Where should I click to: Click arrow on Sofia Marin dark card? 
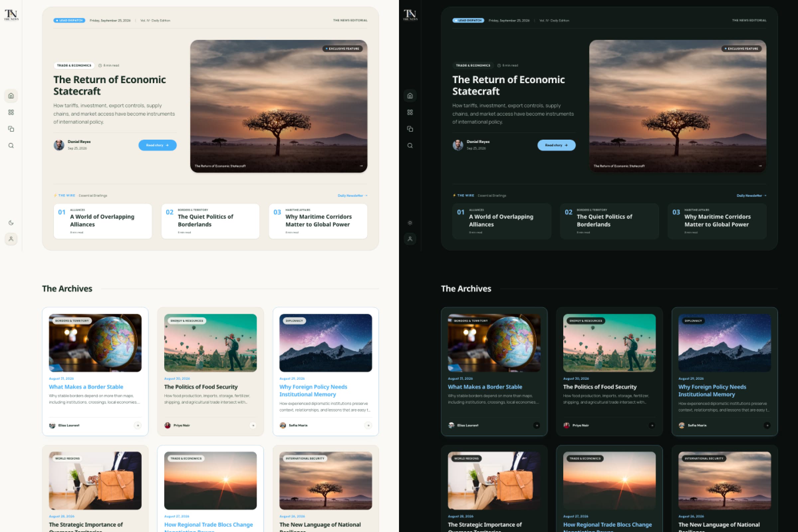(x=767, y=425)
